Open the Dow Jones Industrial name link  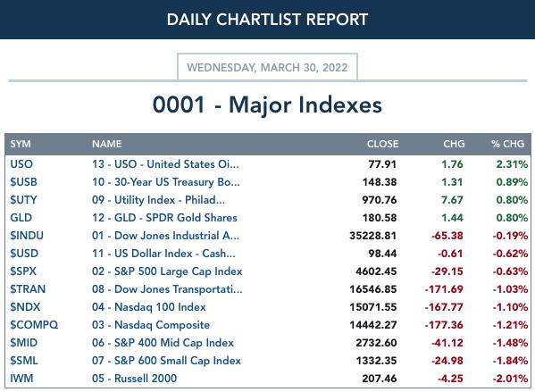(x=165, y=236)
